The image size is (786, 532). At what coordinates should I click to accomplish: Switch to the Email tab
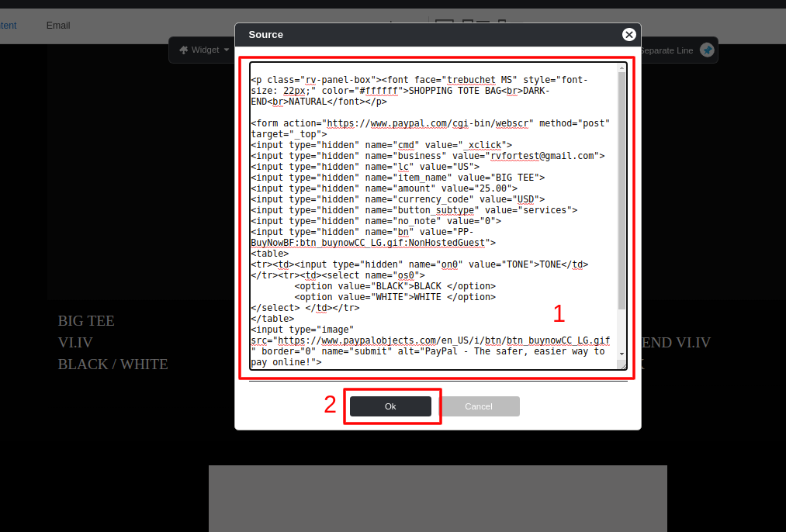click(58, 26)
